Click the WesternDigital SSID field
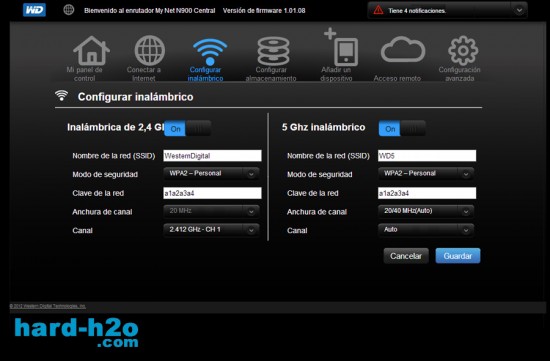This screenshot has width=550, height=361. click(x=212, y=156)
